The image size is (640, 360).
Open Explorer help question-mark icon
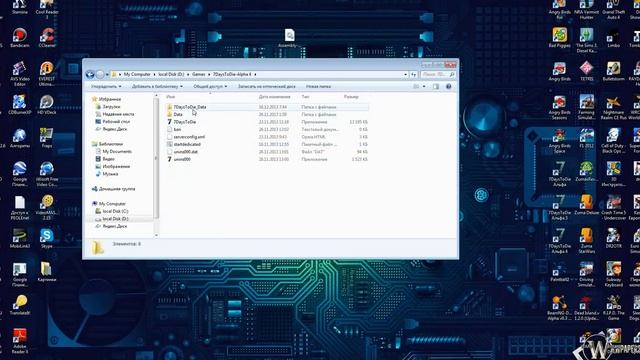[449, 87]
